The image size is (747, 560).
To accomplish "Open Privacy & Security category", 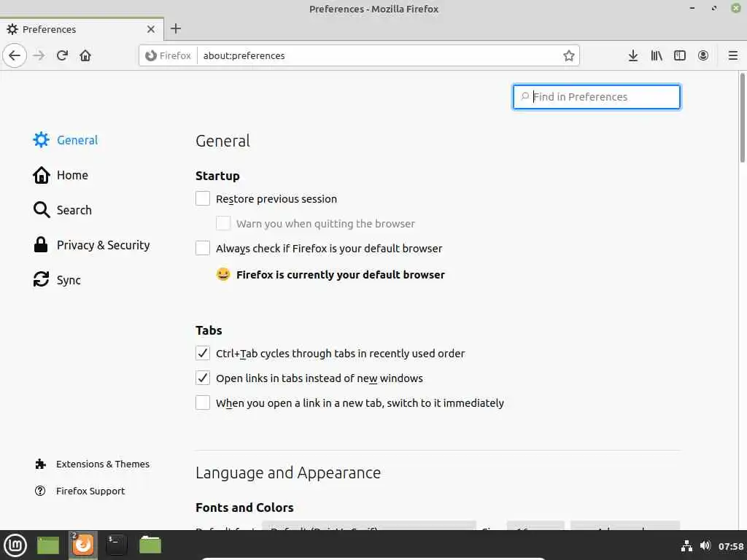I will (104, 245).
